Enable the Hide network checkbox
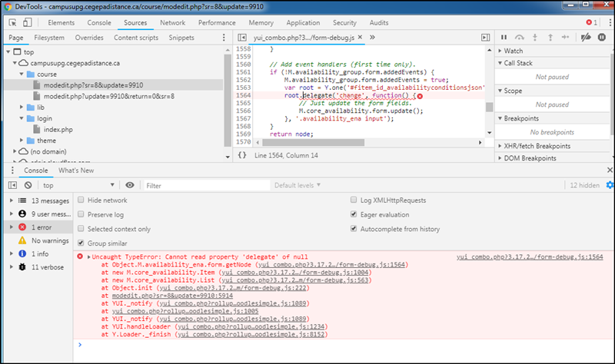The width and height of the screenshot is (615, 364). tap(81, 200)
